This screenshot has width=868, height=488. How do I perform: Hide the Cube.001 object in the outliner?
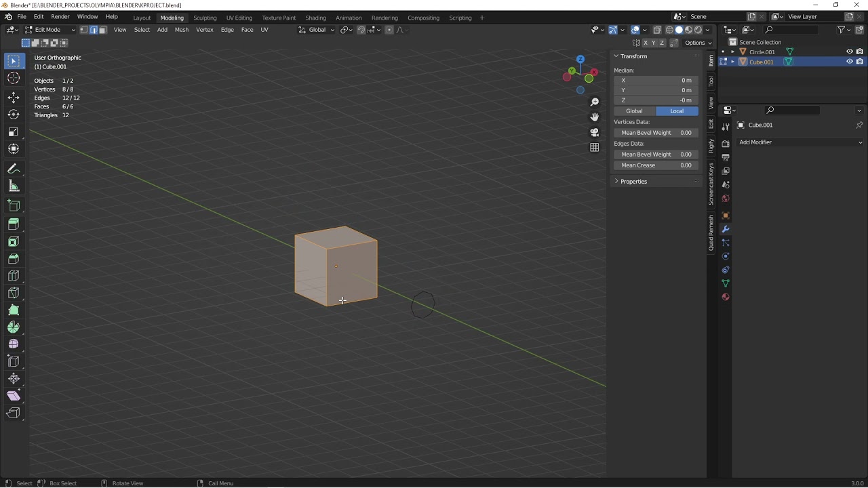pyautogui.click(x=849, y=62)
